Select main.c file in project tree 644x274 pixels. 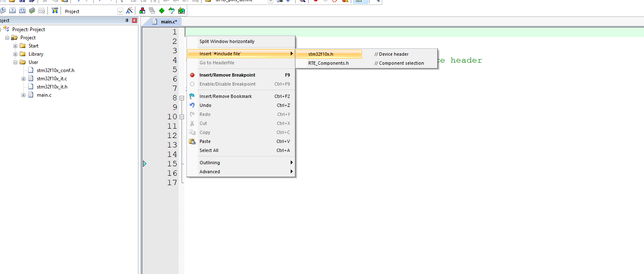pos(44,95)
